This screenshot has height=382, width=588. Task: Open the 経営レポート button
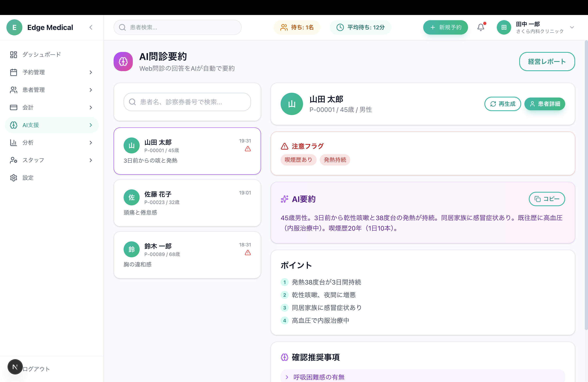pyautogui.click(x=547, y=62)
